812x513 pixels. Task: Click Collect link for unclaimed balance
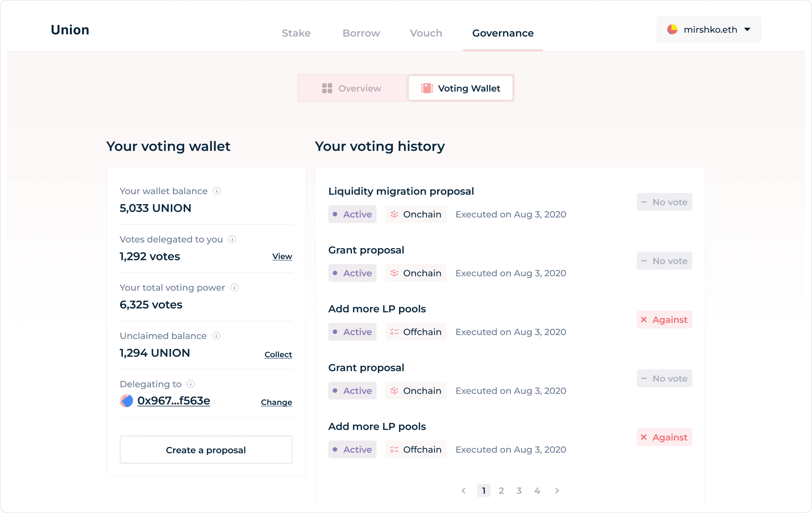pos(278,354)
